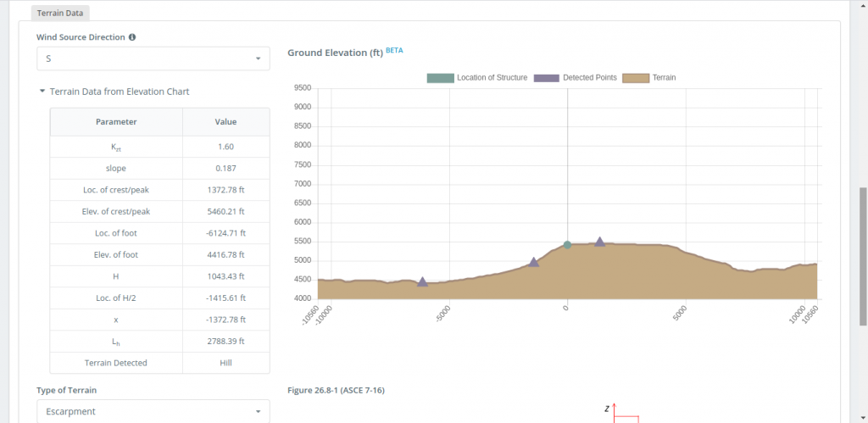Click the detected point triangle at H/2
The image size is (868, 423).
pyautogui.click(x=534, y=262)
